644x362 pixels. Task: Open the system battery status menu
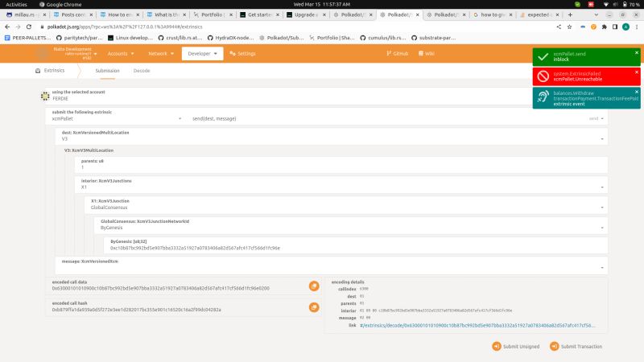(x=631, y=4)
